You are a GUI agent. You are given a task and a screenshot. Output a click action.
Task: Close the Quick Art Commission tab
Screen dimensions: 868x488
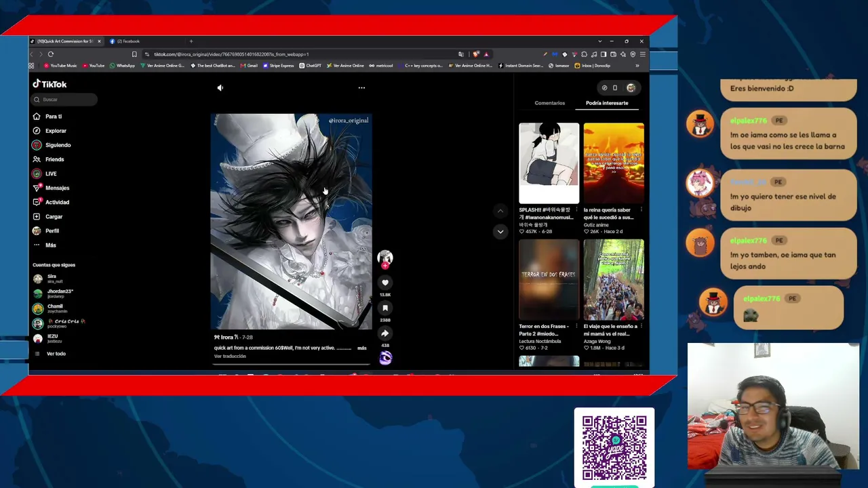click(x=99, y=41)
